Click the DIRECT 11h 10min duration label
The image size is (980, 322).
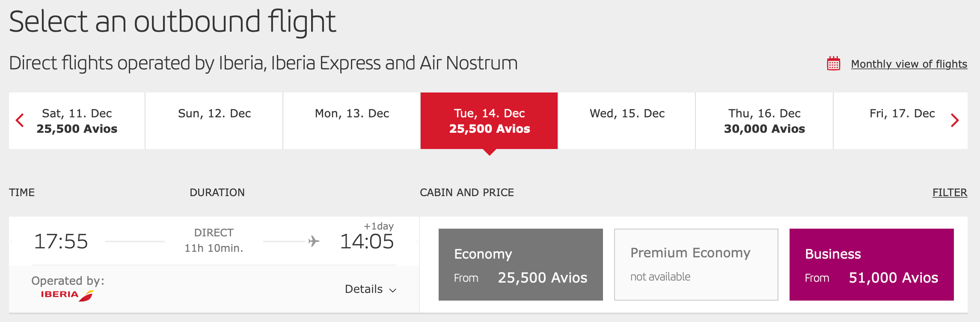pos(214,239)
